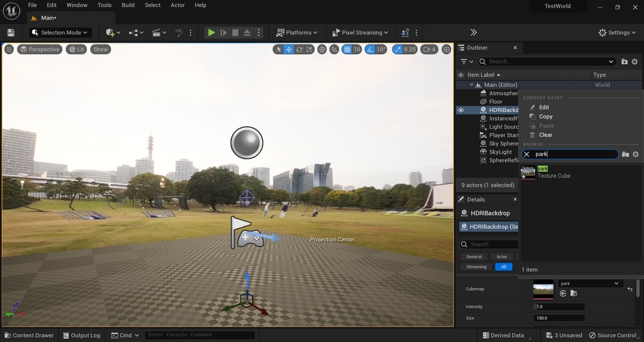This screenshot has width=644, height=342.
Task: Select the SkyLight actor
Action: 500,152
